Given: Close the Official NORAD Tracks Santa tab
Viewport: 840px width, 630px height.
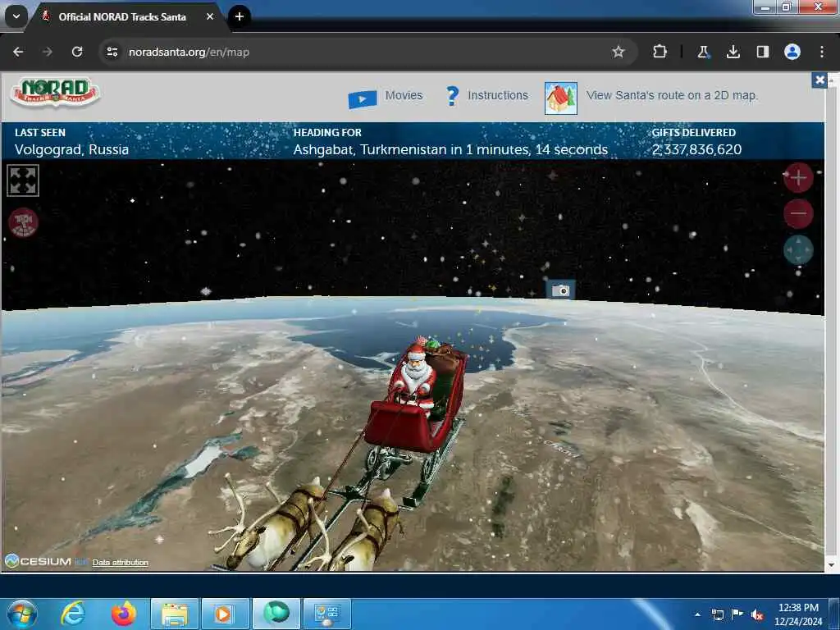Looking at the screenshot, I should tap(210, 16).
